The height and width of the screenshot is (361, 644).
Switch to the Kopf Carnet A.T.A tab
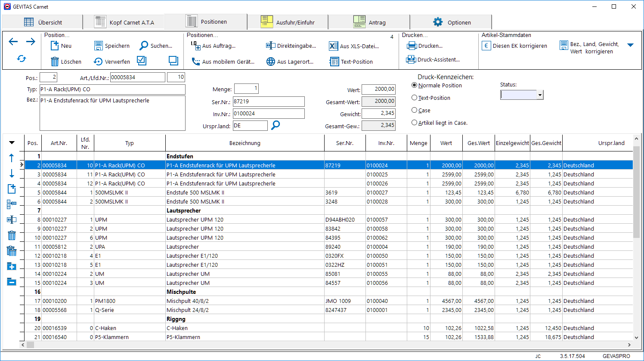124,22
